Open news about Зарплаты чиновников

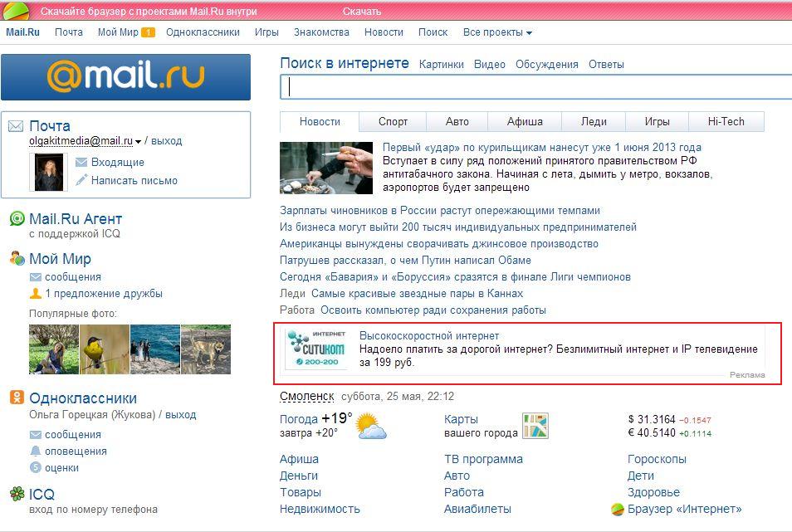tap(440, 211)
